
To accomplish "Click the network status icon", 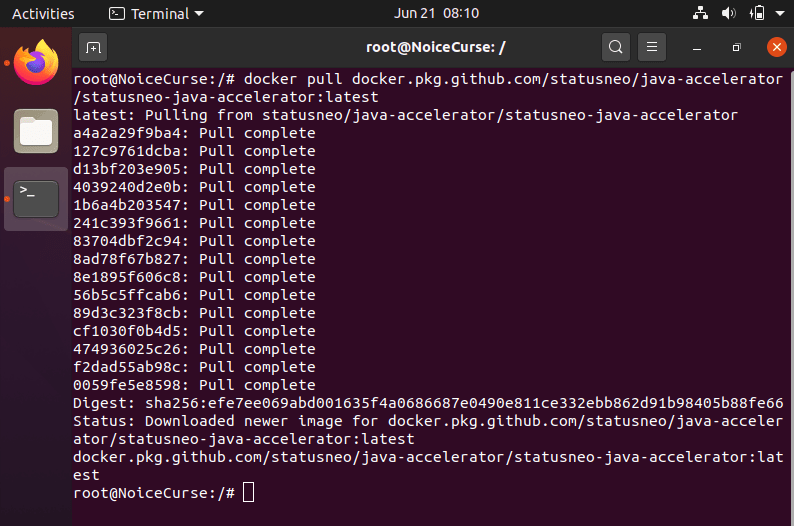I will pos(700,14).
